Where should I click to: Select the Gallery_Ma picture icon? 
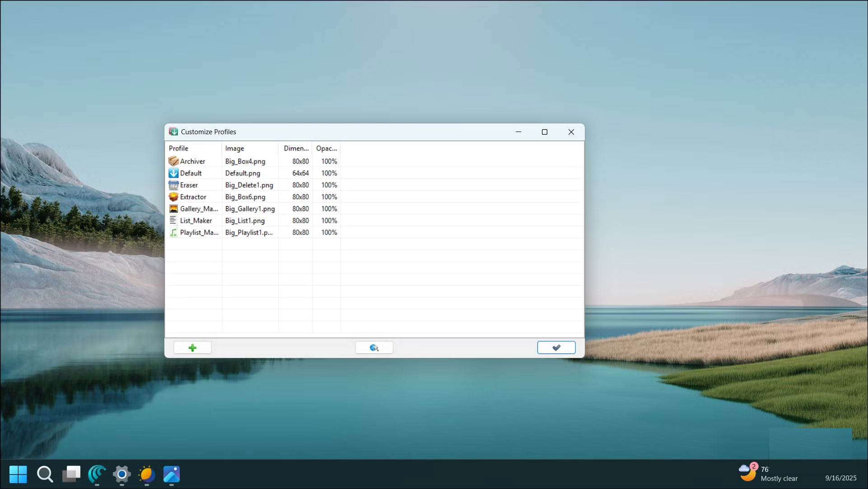coord(174,208)
